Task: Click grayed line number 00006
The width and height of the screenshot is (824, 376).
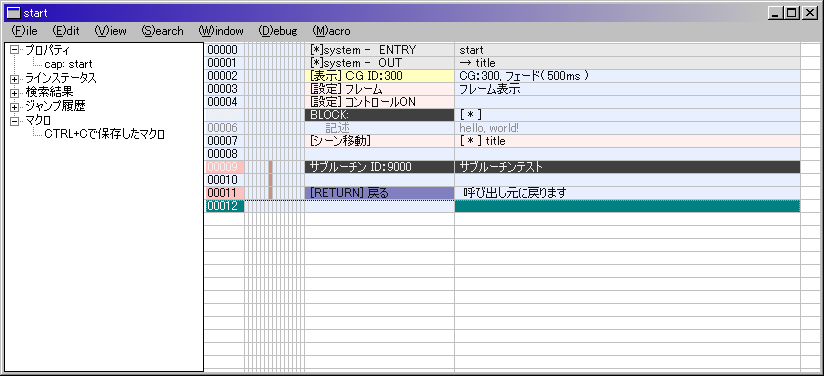Action: click(x=224, y=128)
